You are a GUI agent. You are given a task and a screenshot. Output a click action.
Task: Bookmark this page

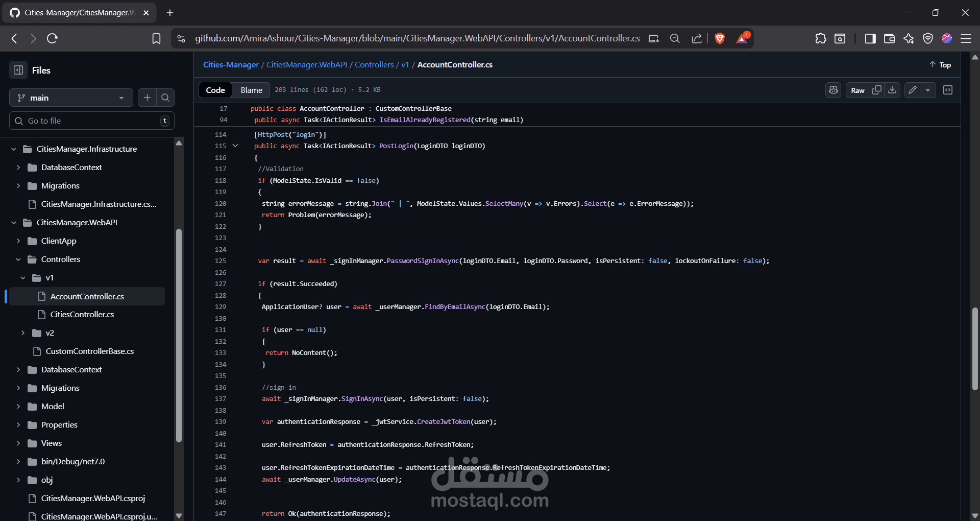pos(157,38)
